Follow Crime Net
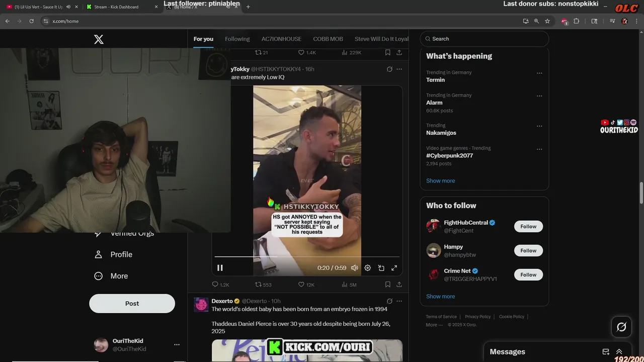644x362 pixels. [528, 275]
